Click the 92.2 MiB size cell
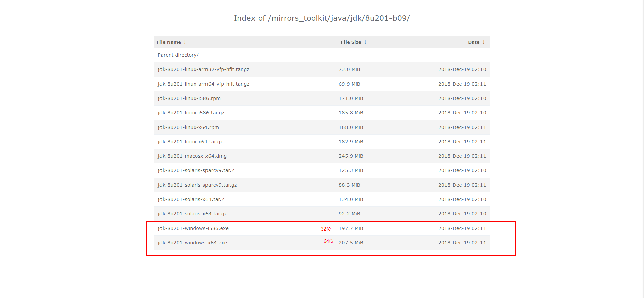This screenshot has height=298, width=644. (x=349, y=214)
